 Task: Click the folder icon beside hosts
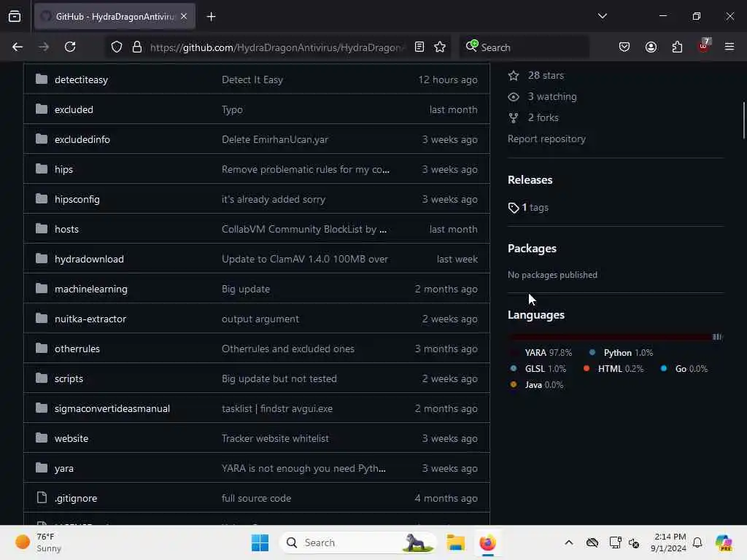coord(42,228)
